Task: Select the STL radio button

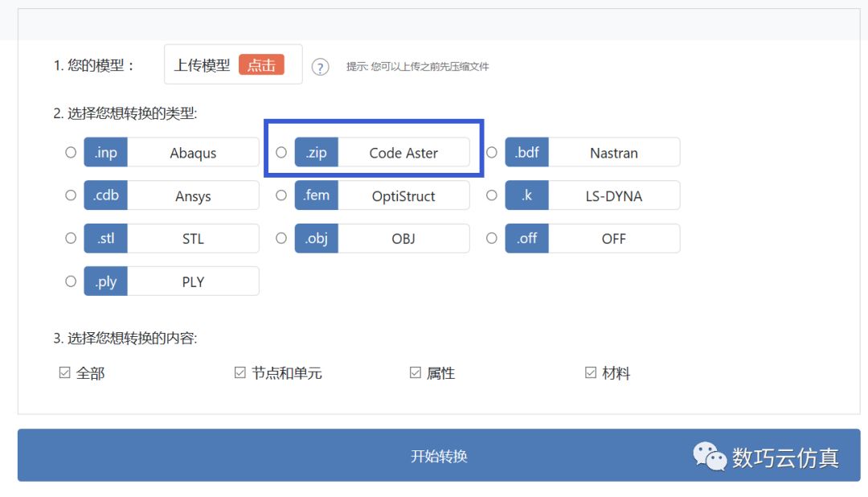Action: 71,238
